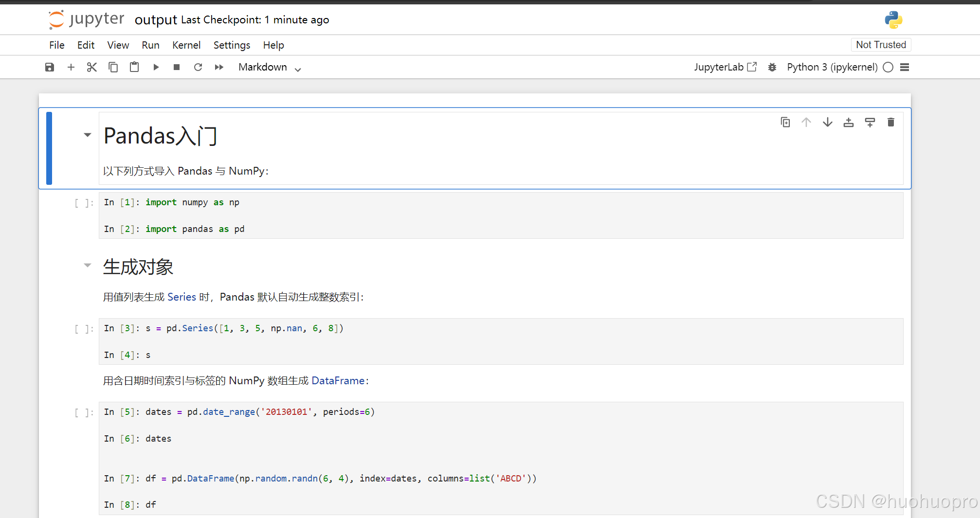Interrupt the kernel with the stop icon

click(177, 67)
